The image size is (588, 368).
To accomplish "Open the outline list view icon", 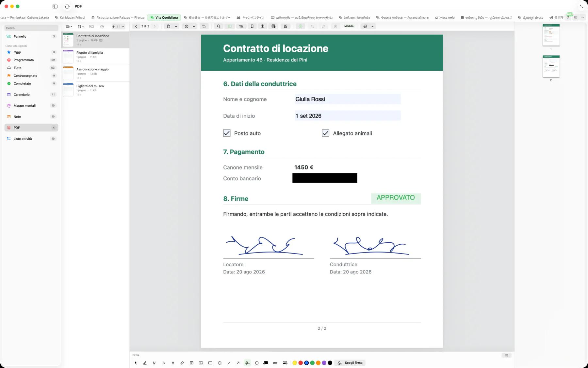I will [x=241, y=26].
